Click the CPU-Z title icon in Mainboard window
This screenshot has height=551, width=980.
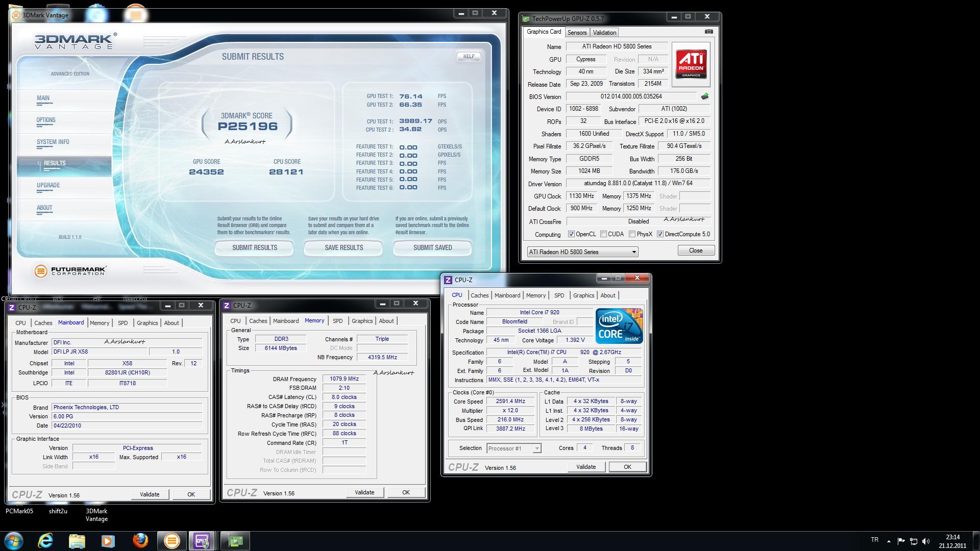tap(12, 307)
